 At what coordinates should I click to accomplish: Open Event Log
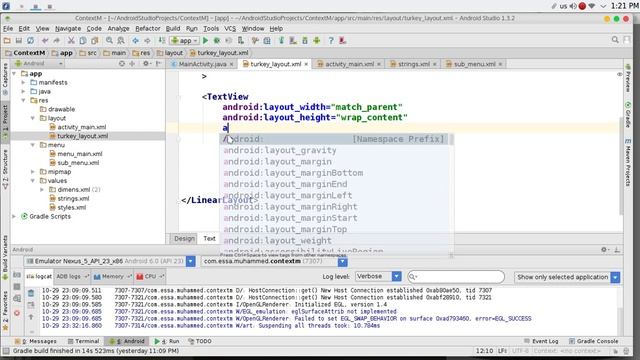click(541, 341)
